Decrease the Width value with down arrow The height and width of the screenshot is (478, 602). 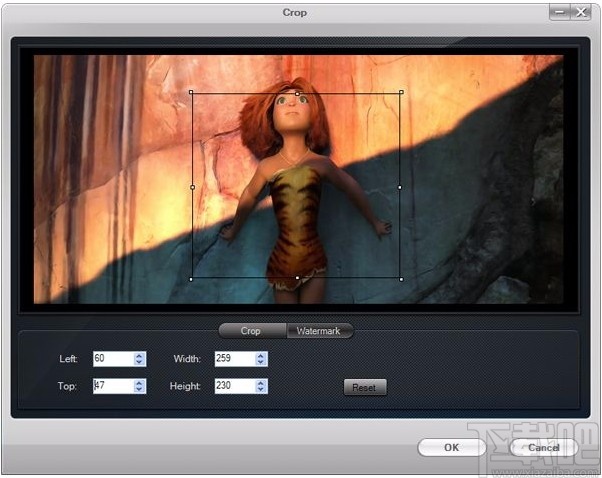pos(261,362)
